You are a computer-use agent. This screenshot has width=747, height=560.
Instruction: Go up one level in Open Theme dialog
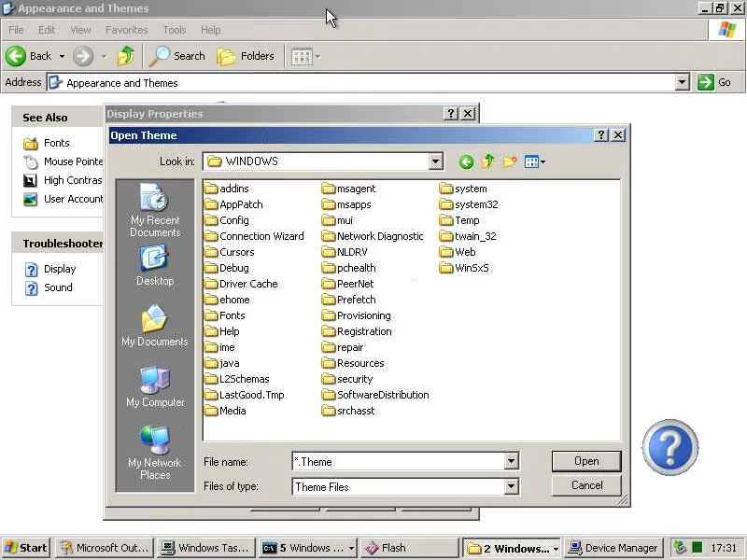[487, 161]
